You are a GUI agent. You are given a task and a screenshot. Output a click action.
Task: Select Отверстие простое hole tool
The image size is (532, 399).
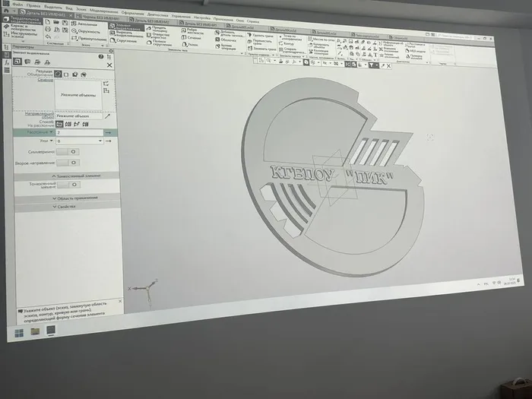tap(158, 36)
